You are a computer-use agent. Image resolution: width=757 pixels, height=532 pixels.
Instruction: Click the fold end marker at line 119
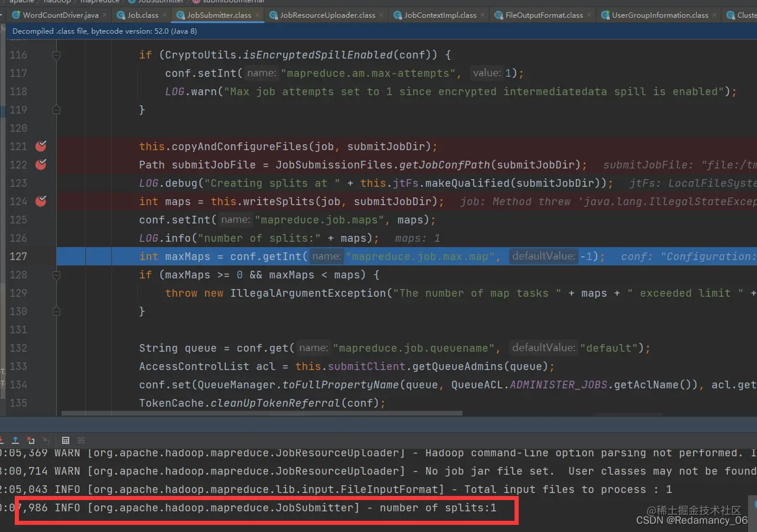[x=56, y=109]
